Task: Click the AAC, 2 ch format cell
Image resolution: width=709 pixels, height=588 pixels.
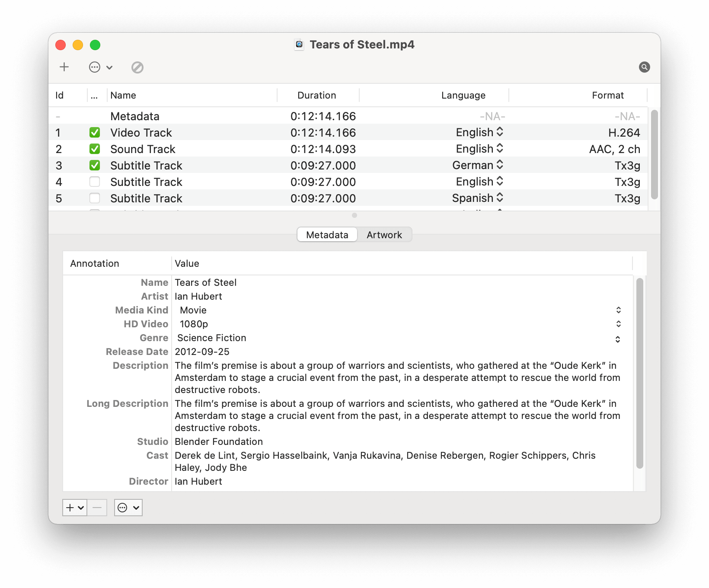Action: point(614,149)
